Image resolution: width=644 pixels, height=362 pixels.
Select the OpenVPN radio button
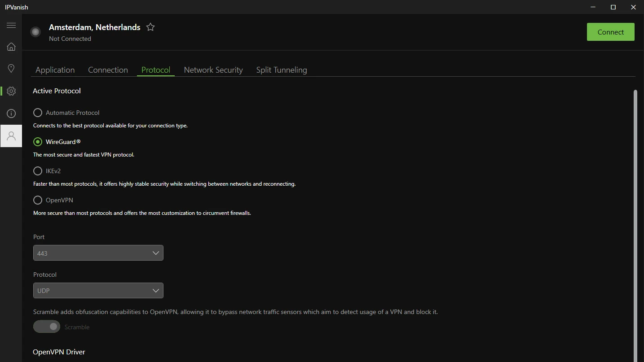pyautogui.click(x=38, y=200)
